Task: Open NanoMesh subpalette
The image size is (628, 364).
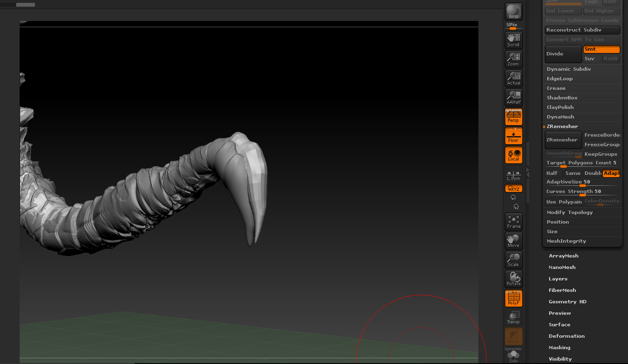Action: tap(562, 268)
